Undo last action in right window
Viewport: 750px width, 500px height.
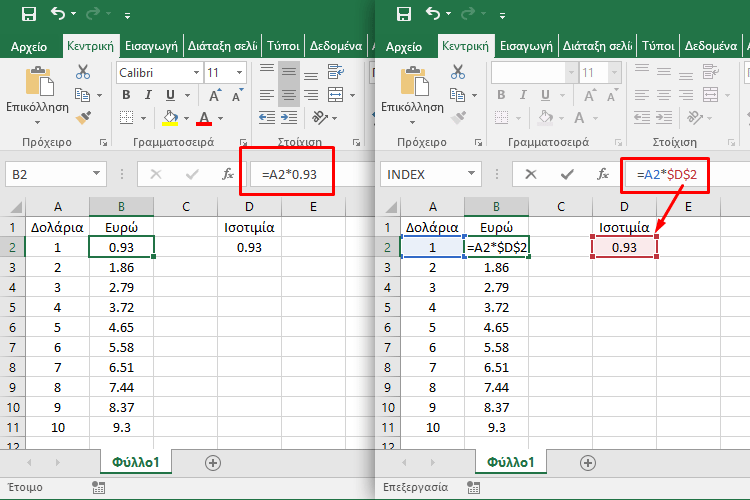click(x=433, y=14)
